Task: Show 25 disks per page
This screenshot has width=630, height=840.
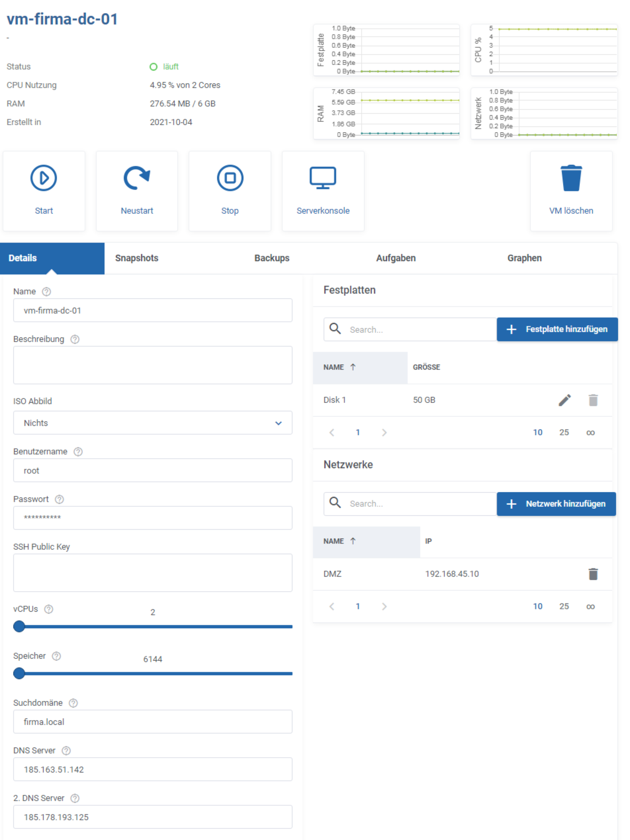Action: pyautogui.click(x=564, y=433)
